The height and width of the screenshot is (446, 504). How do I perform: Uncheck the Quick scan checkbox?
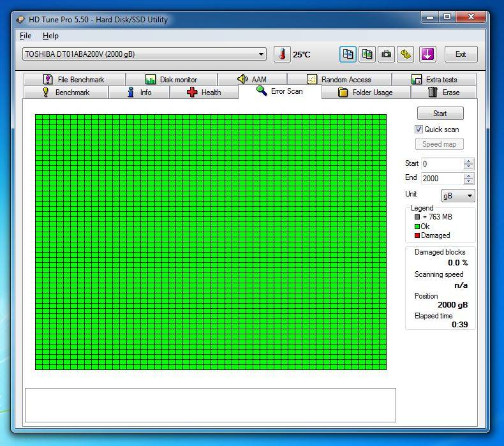pyautogui.click(x=419, y=130)
